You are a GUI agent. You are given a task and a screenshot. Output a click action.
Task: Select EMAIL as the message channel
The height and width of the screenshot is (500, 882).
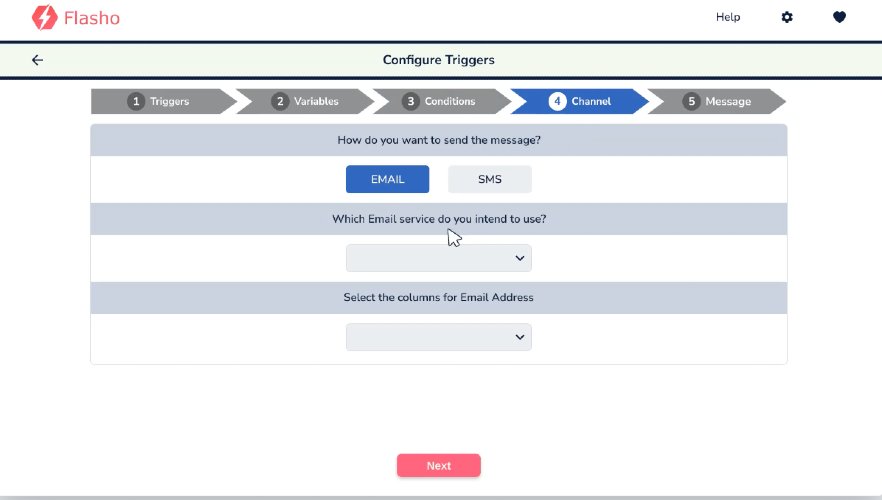[x=388, y=179]
